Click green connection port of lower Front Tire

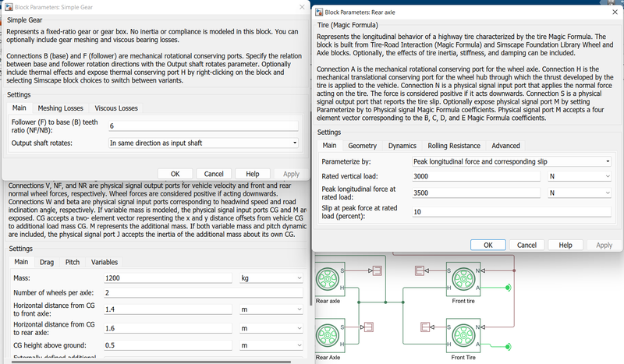(509, 347)
